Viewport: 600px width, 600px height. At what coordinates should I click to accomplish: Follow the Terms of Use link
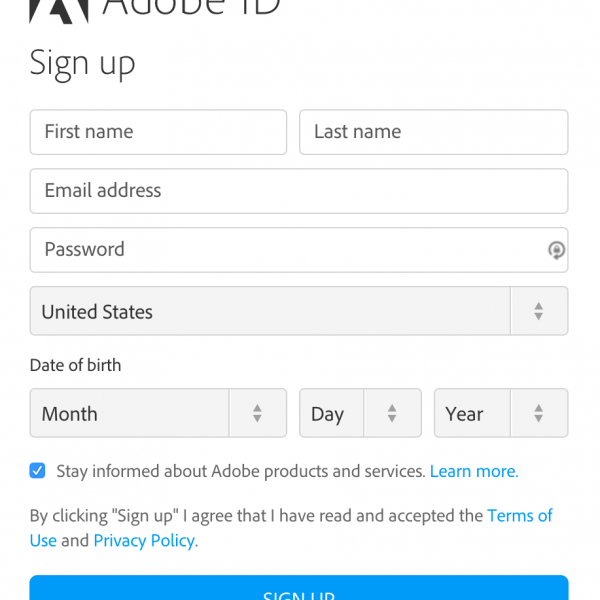pos(519,516)
